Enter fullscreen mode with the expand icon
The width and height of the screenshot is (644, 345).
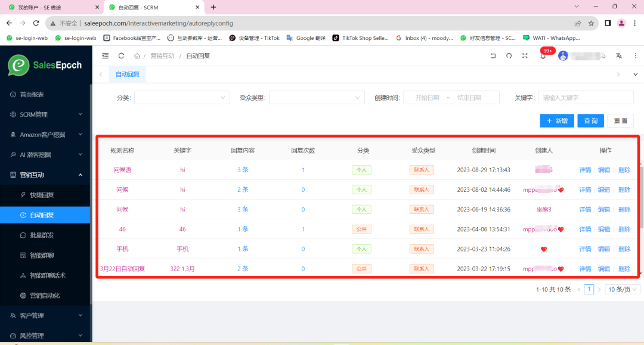coord(525,56)
